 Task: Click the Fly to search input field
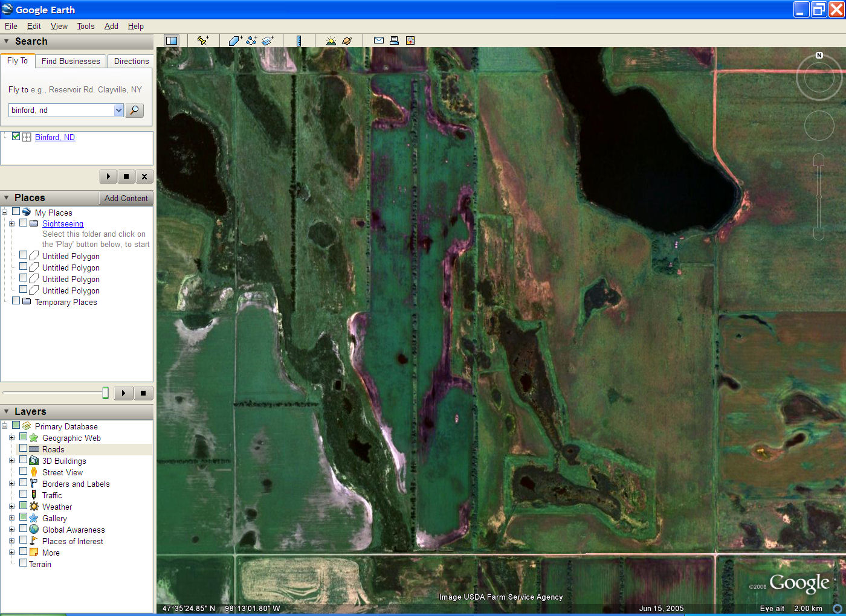61,110
